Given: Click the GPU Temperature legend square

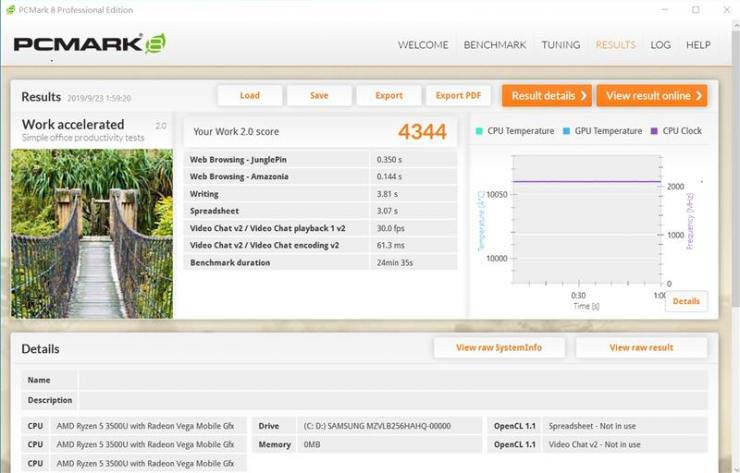Looking at the screenshot, I should pos(566,131).
